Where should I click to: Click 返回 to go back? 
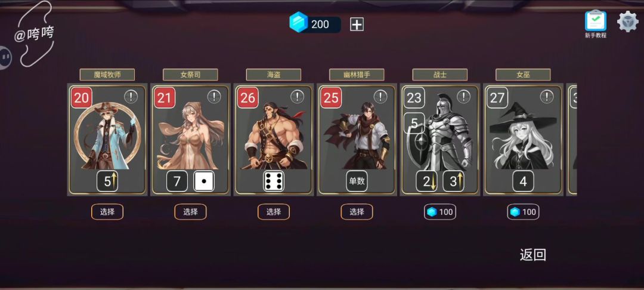click(532, 255)
